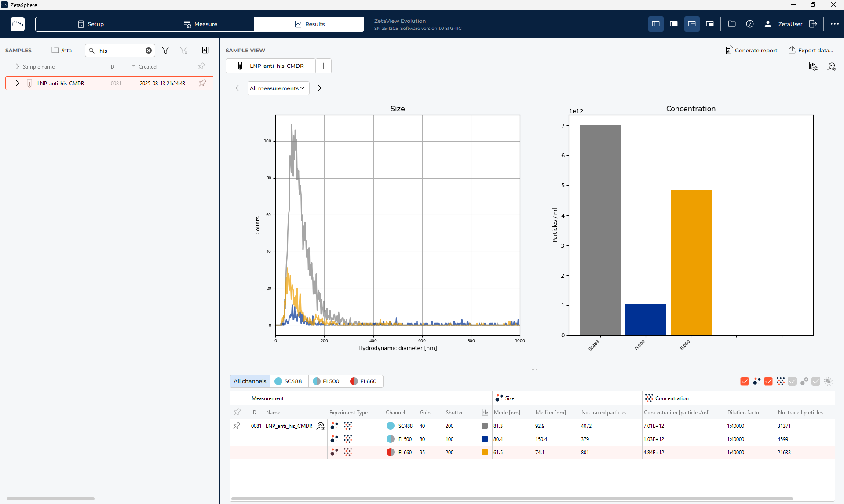Toggle the Concentration checkbox above table

(768, 381)
